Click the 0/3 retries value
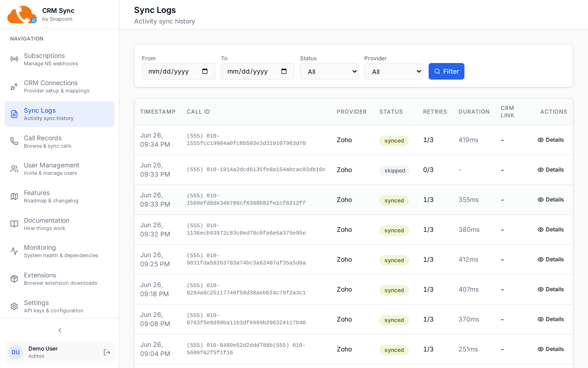The width and height of the screenshot is (588, 368). [428, 170]
